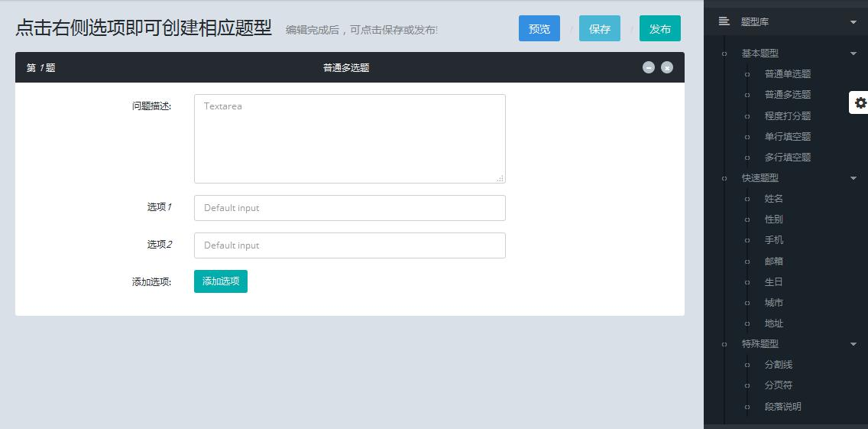Add the 生日 quick question

click(x=774, y=281)
